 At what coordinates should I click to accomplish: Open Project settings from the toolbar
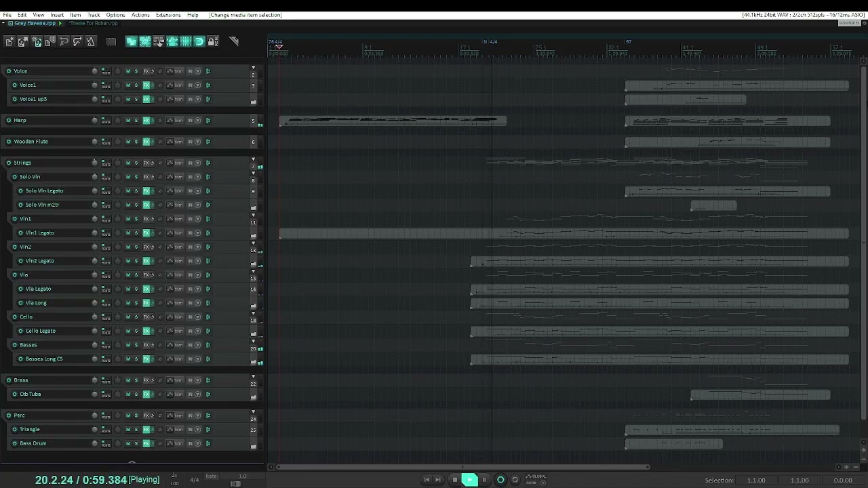[x=50, y=41]
